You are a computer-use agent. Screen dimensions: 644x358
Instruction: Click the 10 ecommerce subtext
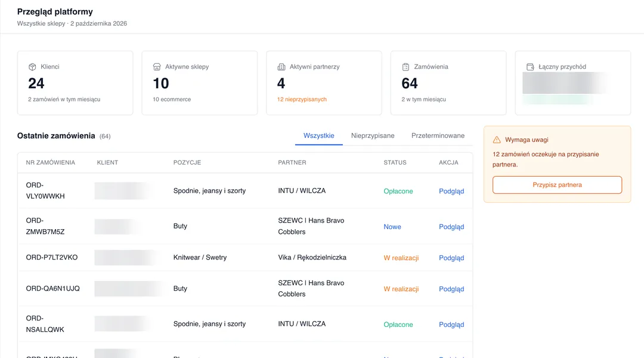(x=172, y=100)
